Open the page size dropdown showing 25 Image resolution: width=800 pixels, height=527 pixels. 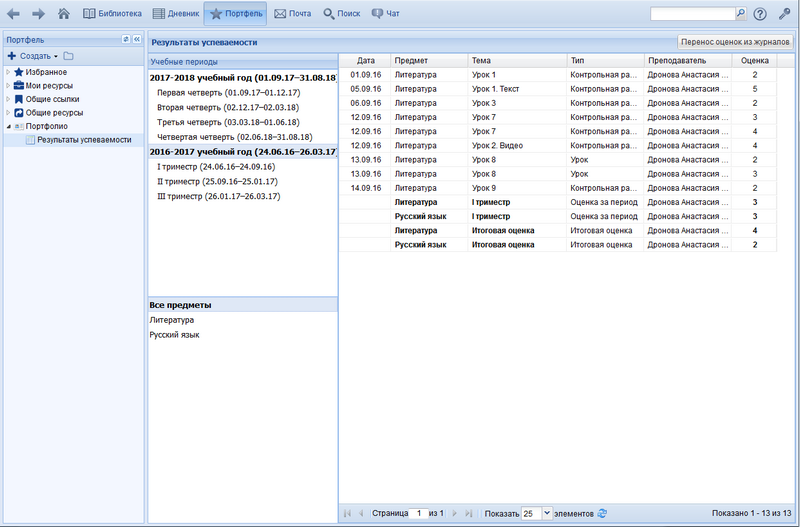point(546,513)
